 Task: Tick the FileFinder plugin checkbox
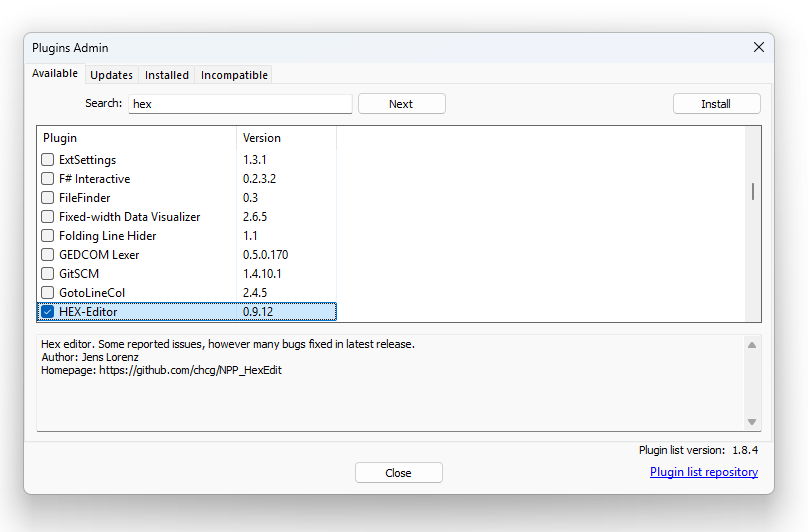pos(47,198)
